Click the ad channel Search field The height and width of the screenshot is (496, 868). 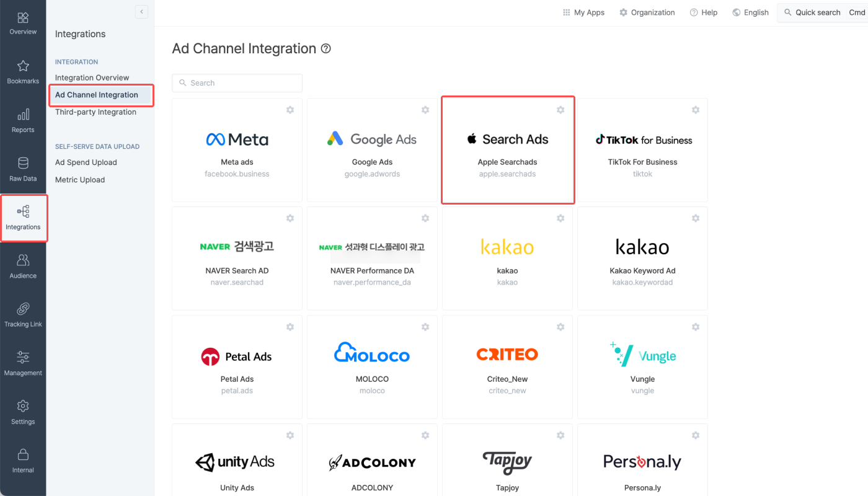(237, 83)
